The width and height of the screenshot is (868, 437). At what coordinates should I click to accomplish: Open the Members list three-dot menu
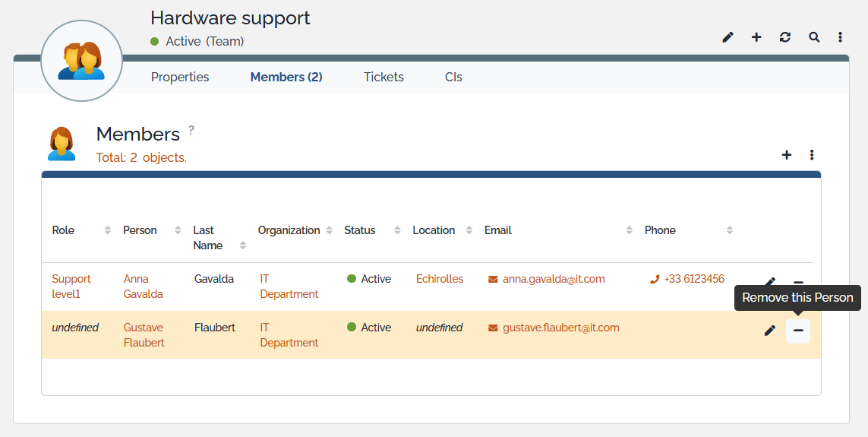[x=812, y=155]
